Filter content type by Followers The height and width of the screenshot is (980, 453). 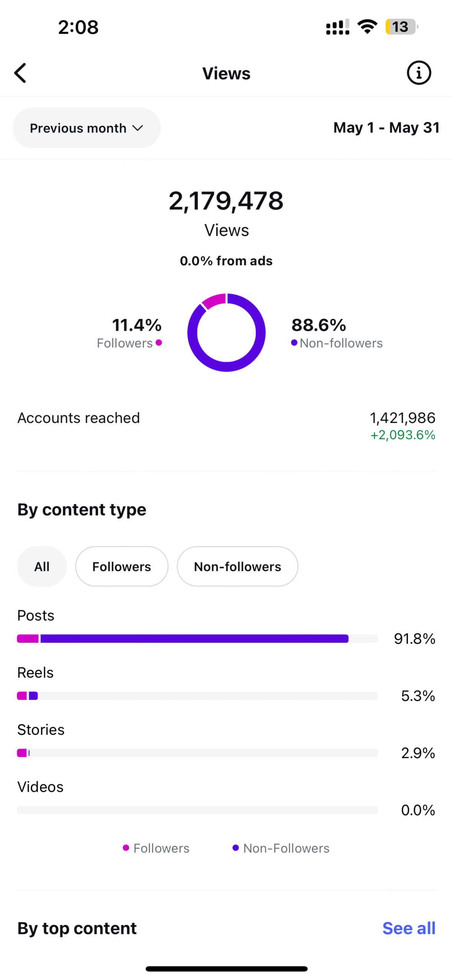pos(121,566)
